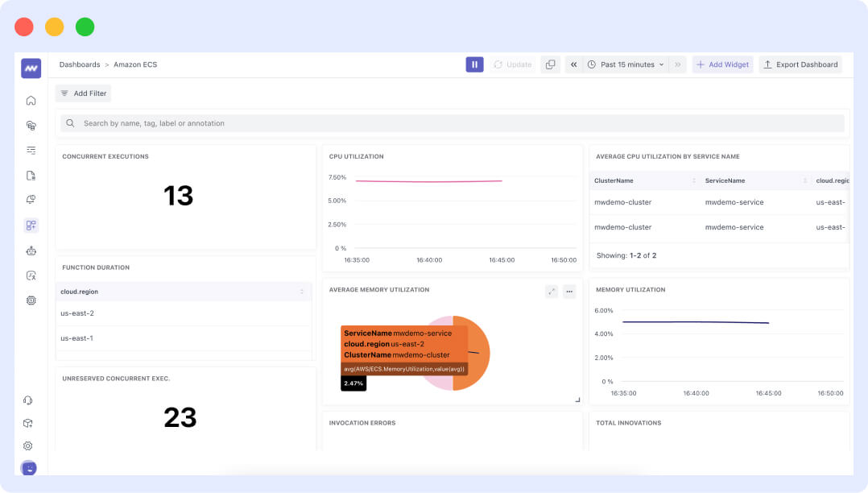The height and width of the screenshot is (493, 868).
Task: Click the cloud.region column header in CPU table
Action: click(832, 180)
